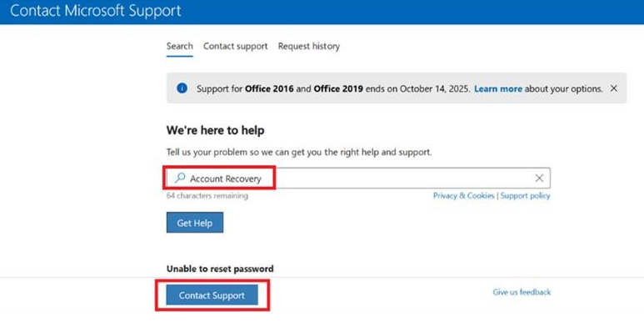
Task: Click the 'Unable to reset password' heading
Action: pyautogui.click(x=220, y=269)
